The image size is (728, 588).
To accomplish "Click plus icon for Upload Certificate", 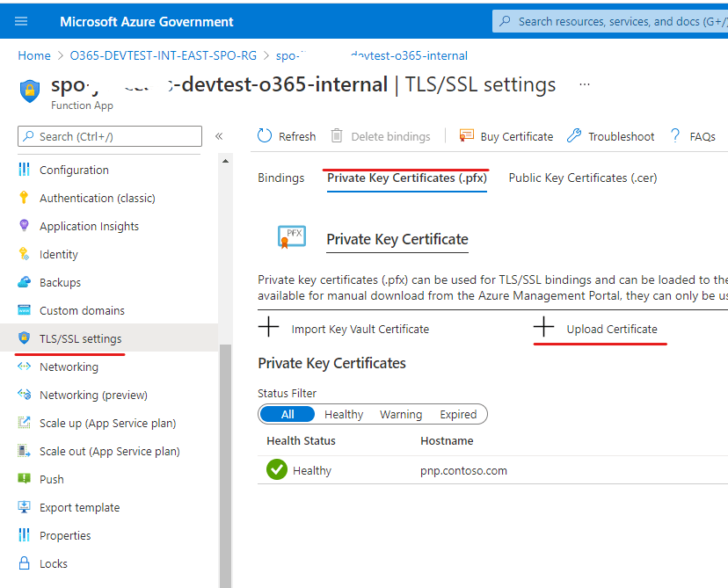I will pyautogui.click(x=544, y=329).
